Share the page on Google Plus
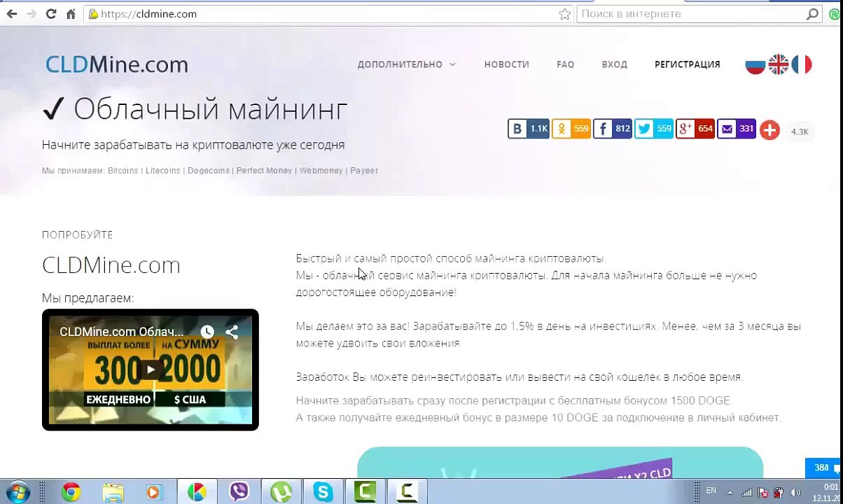The image size is (843, 504). pos(695,129)
